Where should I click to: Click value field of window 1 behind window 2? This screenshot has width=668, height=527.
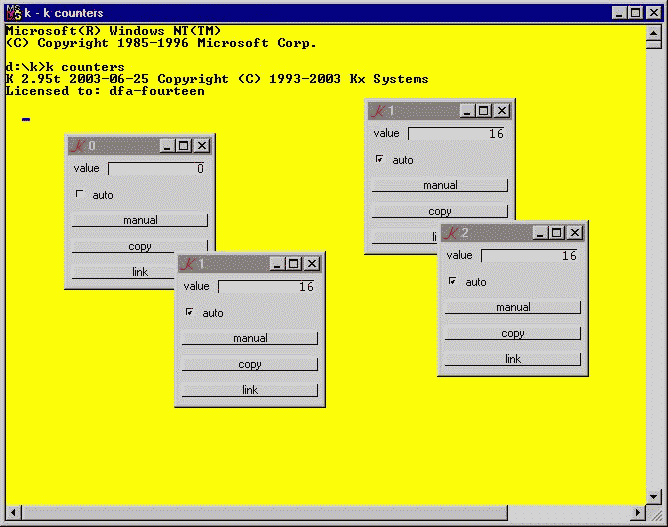tap(456, 134)
